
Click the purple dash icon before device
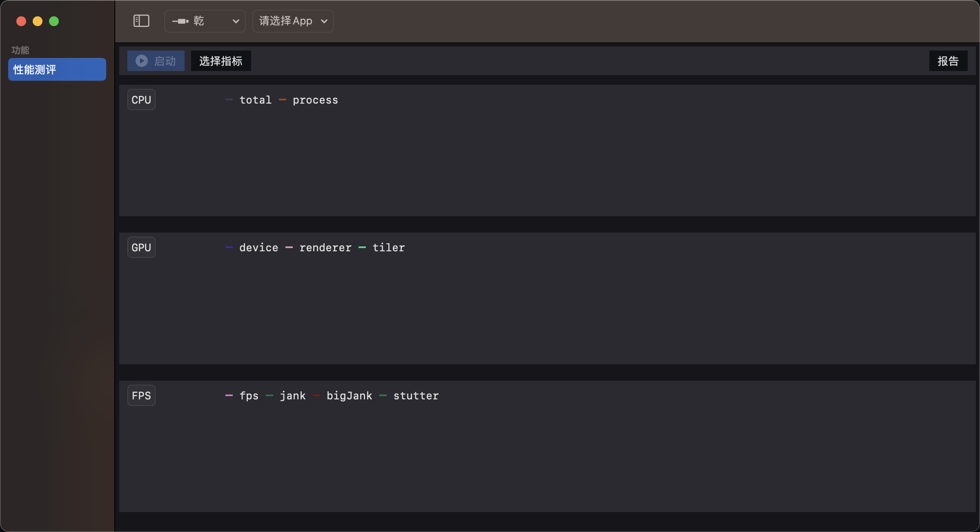tap(229, 247)
